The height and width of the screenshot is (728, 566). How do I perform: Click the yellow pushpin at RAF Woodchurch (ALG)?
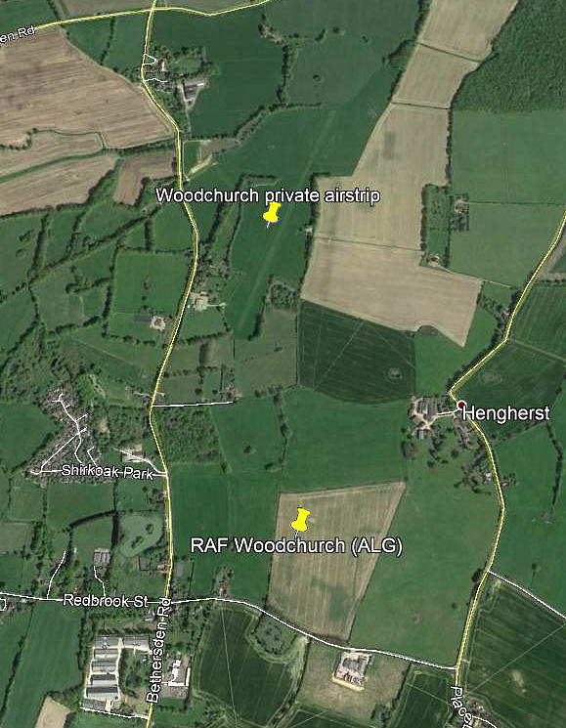(300, 521)
